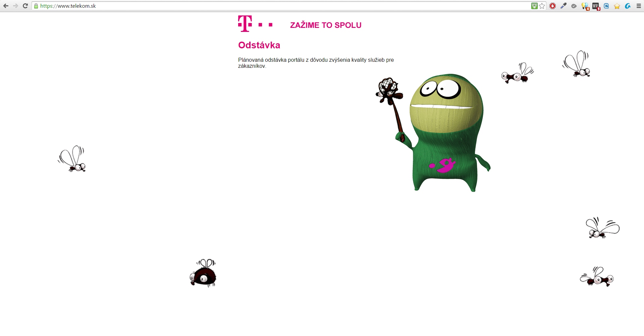Open the yellow star bookmarks extension
This screenshot has height=336, width=644.
tap(617, 6)
